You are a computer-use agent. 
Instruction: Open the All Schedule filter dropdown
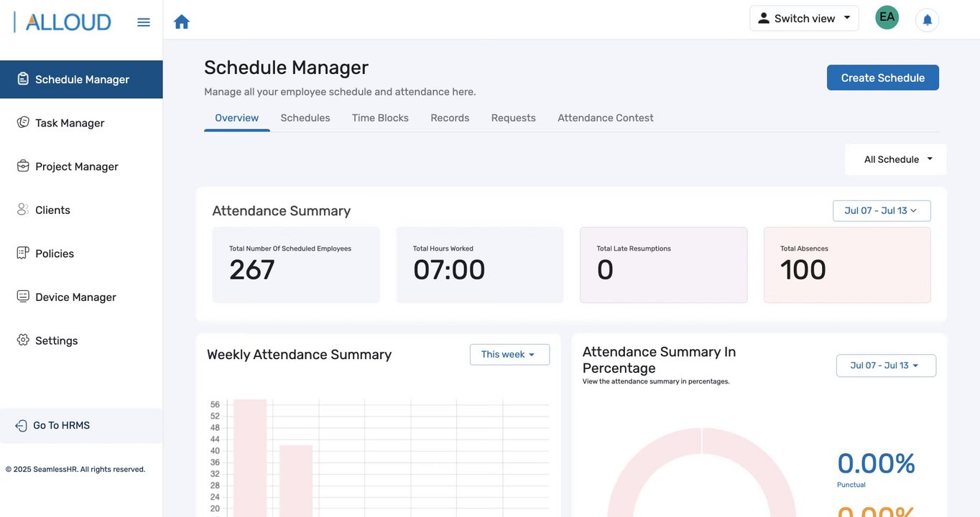(x=897, y=159)
